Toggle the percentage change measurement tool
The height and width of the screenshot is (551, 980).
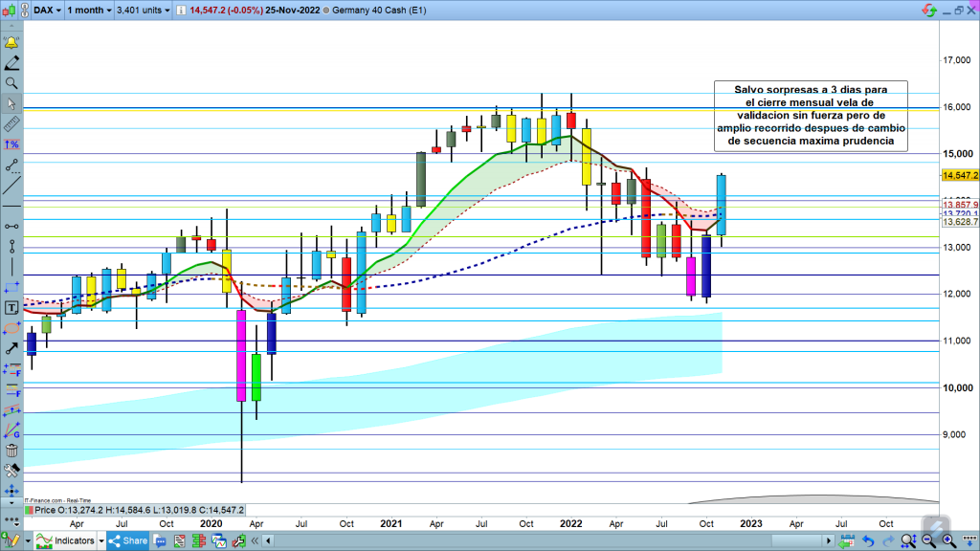coord(11,144)
